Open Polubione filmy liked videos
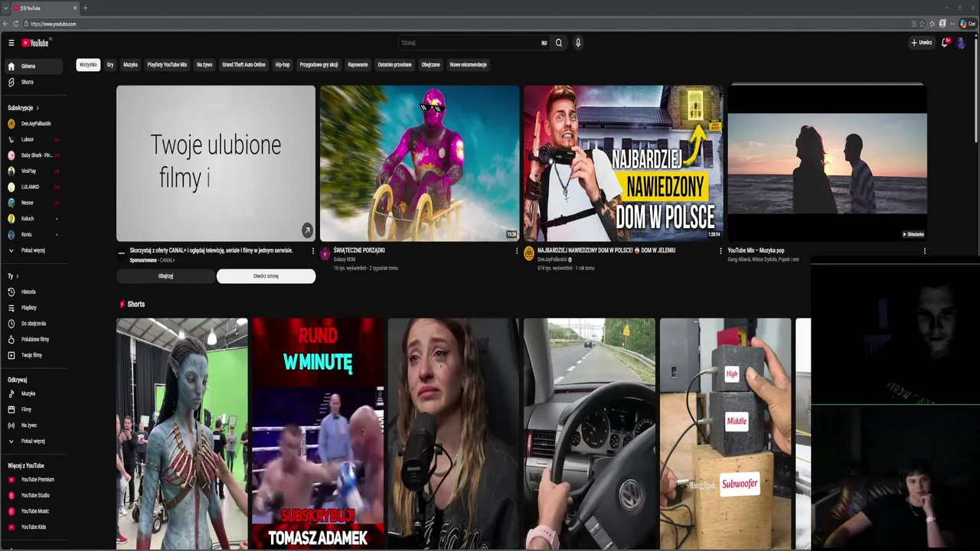 tap(34, 339)
